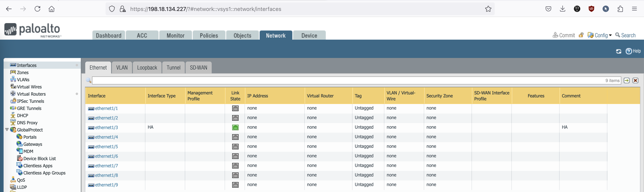Open IPSec Tunnels in left navigation
This screenshot has width=644, height=192.
(x=30, y=101)
